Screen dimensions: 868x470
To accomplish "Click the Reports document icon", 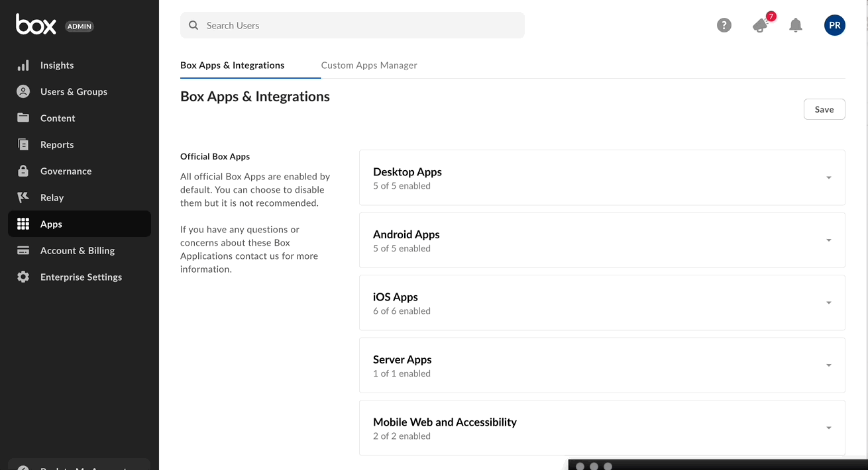I will tap(23, 144).
